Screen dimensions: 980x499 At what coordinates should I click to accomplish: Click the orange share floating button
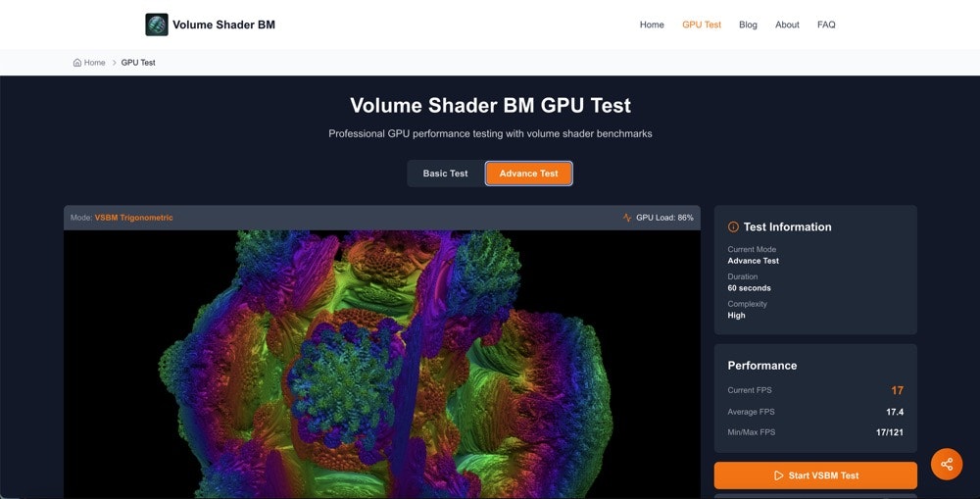(x=947, y=464)
